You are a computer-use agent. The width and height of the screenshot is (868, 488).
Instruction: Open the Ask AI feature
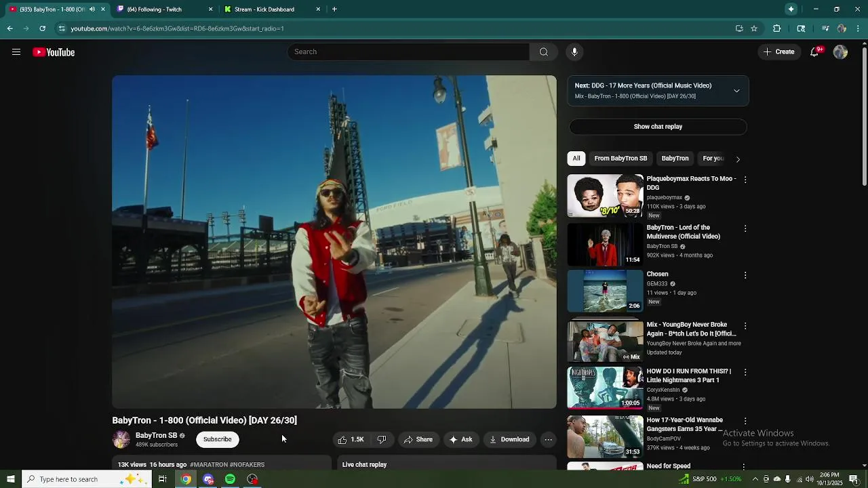tap(460, 439)
